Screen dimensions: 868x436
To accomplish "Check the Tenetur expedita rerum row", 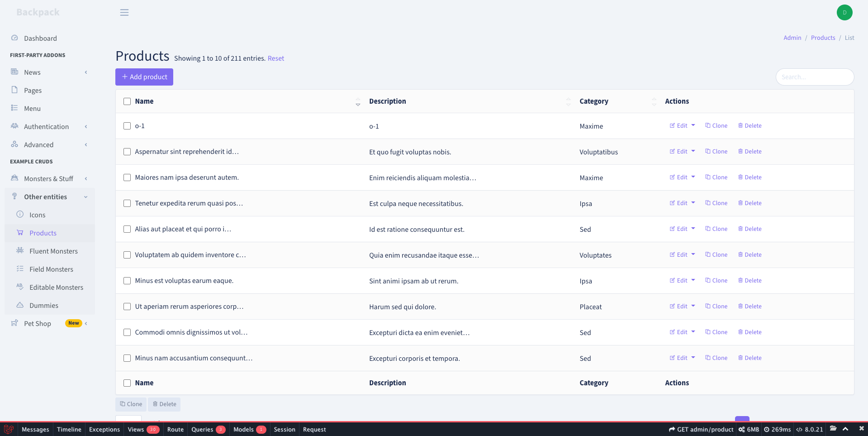I will pos(127,203).
